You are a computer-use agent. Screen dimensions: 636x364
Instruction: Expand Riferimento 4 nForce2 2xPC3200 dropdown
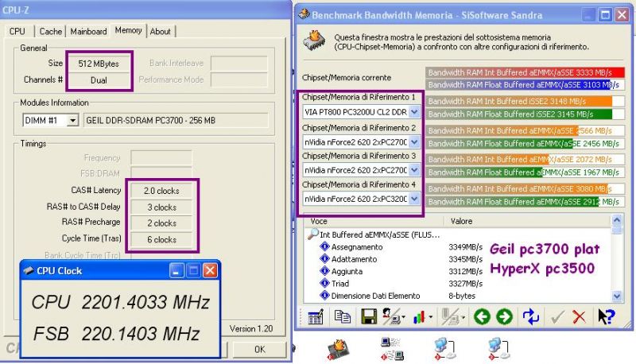coord(413,199)
